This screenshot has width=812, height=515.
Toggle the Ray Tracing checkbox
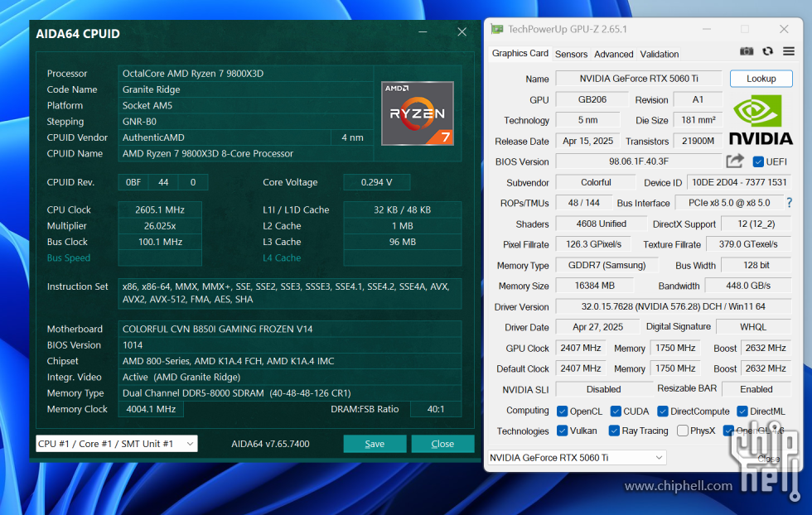(x=614, y=431)
